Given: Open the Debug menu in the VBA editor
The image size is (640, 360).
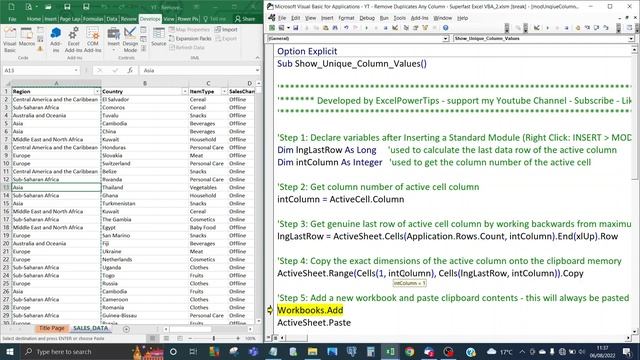Looking at the screenshot, I should coord(367,18).
